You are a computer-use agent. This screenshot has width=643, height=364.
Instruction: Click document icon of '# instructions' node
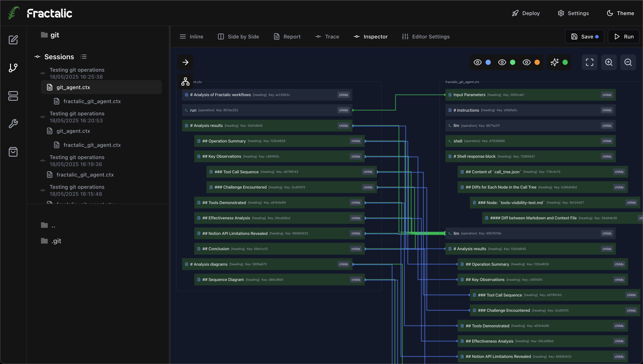point(450,110)
